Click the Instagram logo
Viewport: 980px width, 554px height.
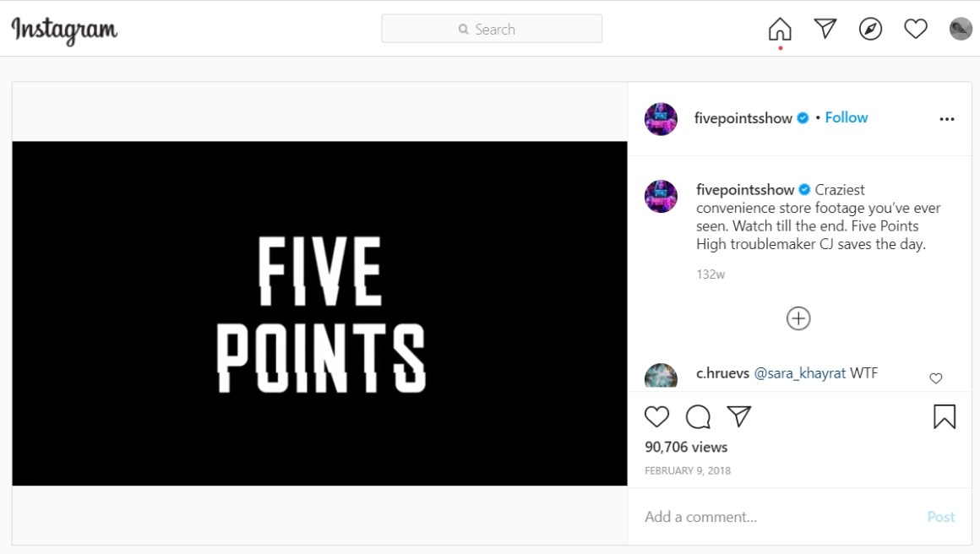point(64,30)
